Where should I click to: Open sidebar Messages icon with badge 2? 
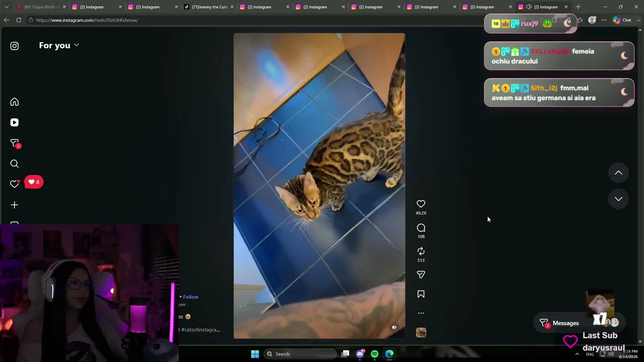click(x=15, y=143)
